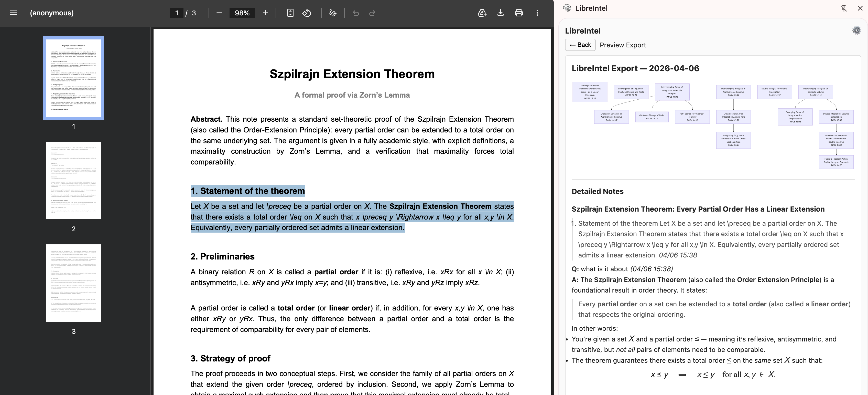Zoom in with the plus button
This screenshot has width=868, height=395.
click(265, 13)
